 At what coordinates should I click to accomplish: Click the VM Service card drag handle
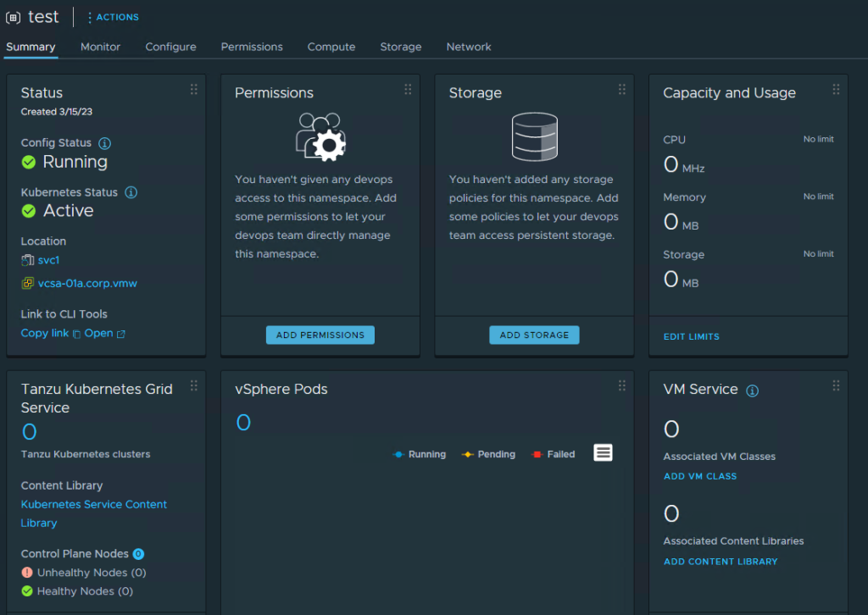[x=836, y=385]
